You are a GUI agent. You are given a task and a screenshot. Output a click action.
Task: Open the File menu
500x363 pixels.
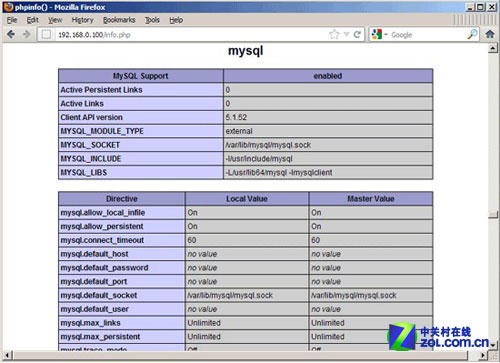(x=12, y=20)
